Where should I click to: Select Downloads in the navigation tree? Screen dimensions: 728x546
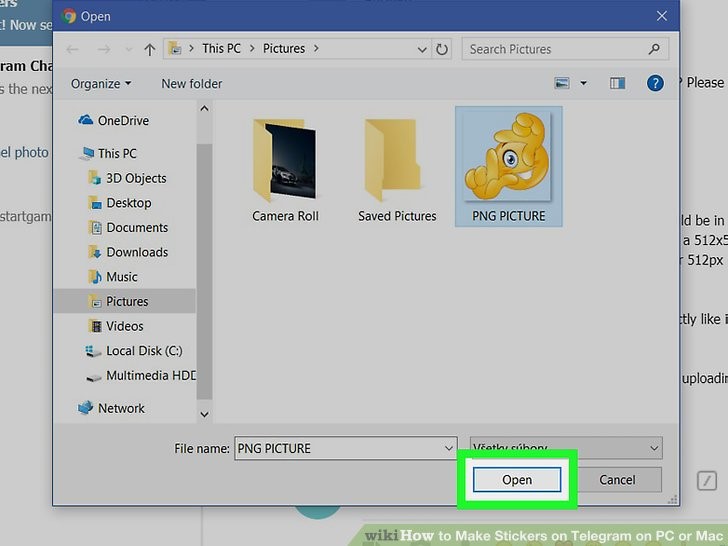click(x=137, y=252)
